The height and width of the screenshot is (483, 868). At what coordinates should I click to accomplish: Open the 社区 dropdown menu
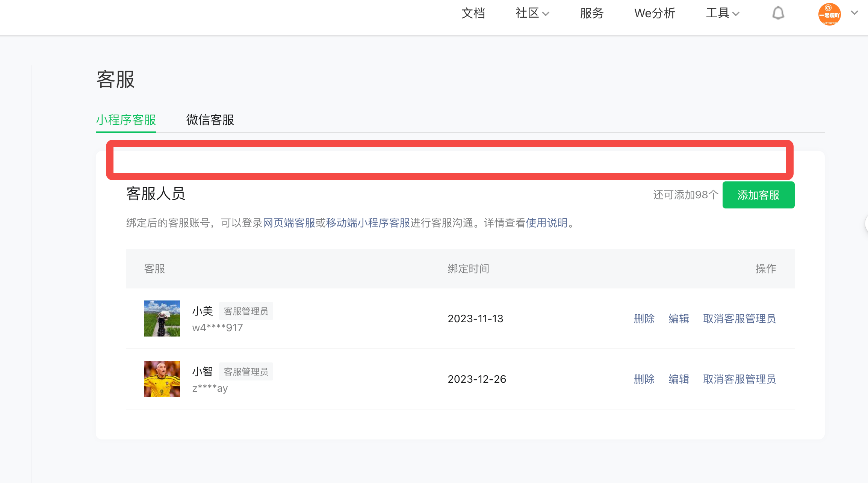point(532,14)
